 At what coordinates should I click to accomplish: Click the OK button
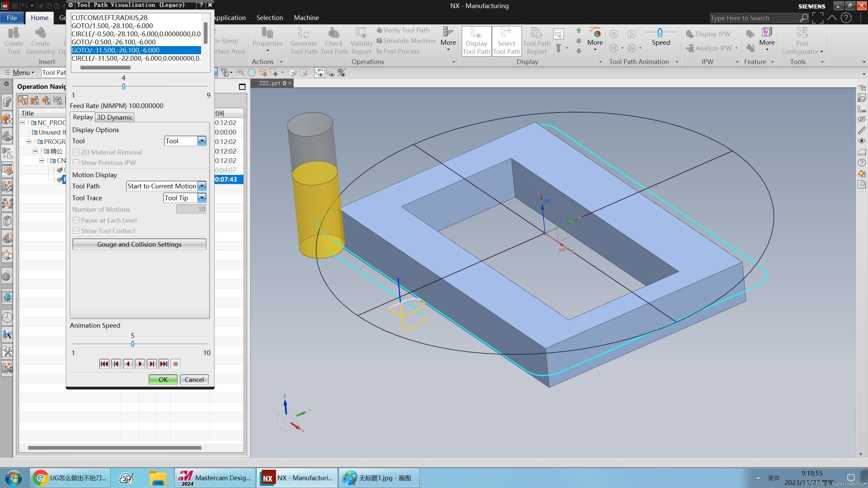point(163,380)
